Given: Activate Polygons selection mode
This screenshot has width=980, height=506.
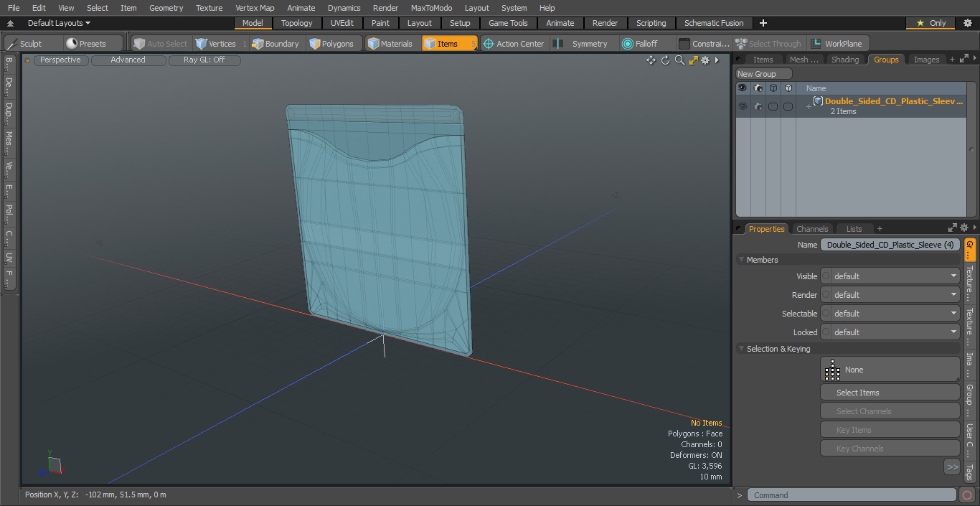Looking at the screenshot, I should coord(331,44).
